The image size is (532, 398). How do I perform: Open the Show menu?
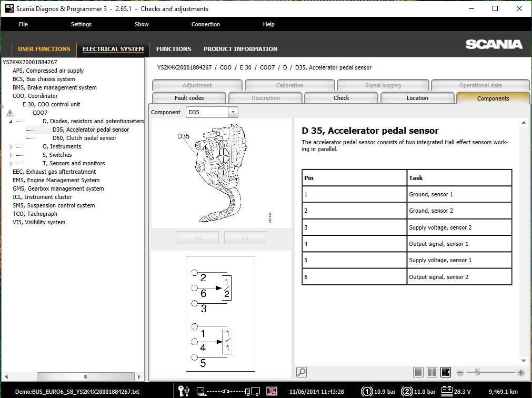[142, 24]
